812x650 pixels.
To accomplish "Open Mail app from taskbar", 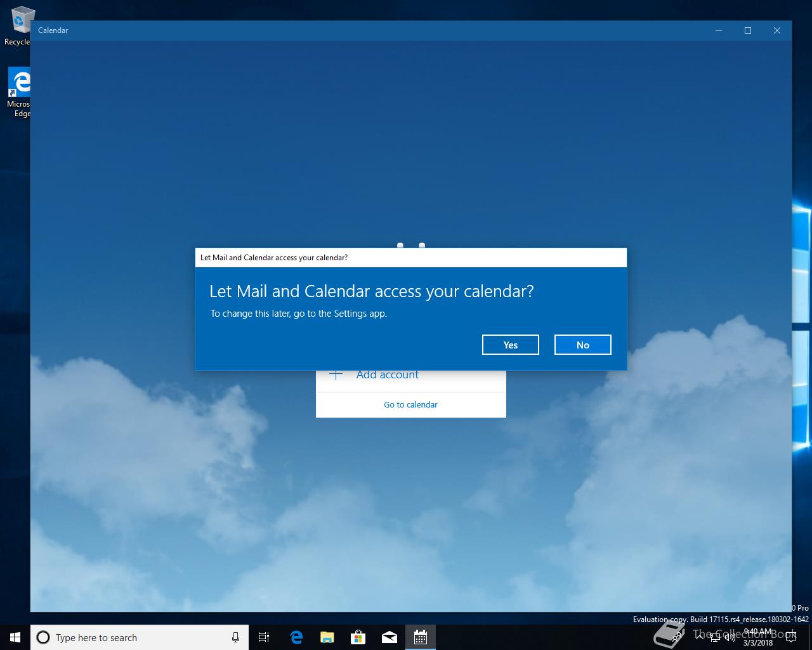I will (x=389, y=637).
